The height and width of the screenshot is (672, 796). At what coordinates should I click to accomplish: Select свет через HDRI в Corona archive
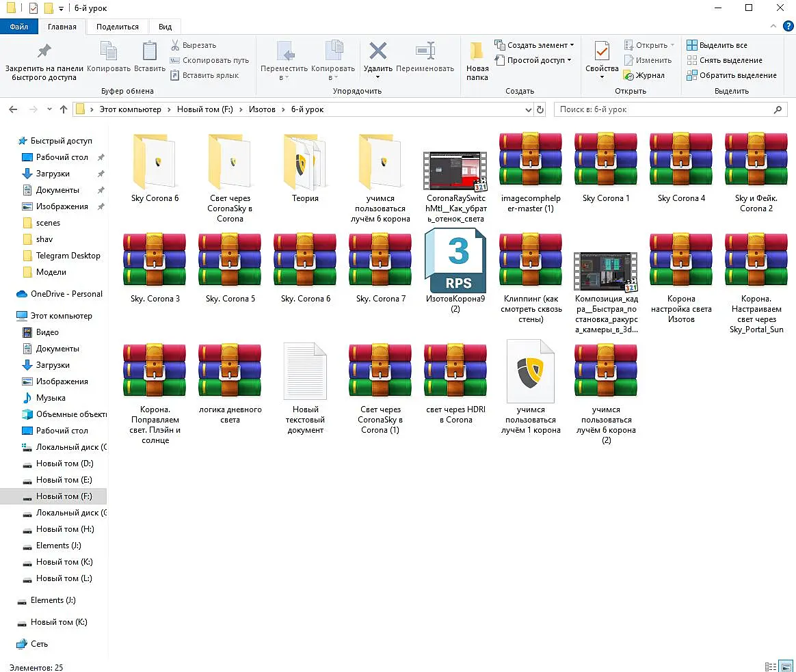455,384
